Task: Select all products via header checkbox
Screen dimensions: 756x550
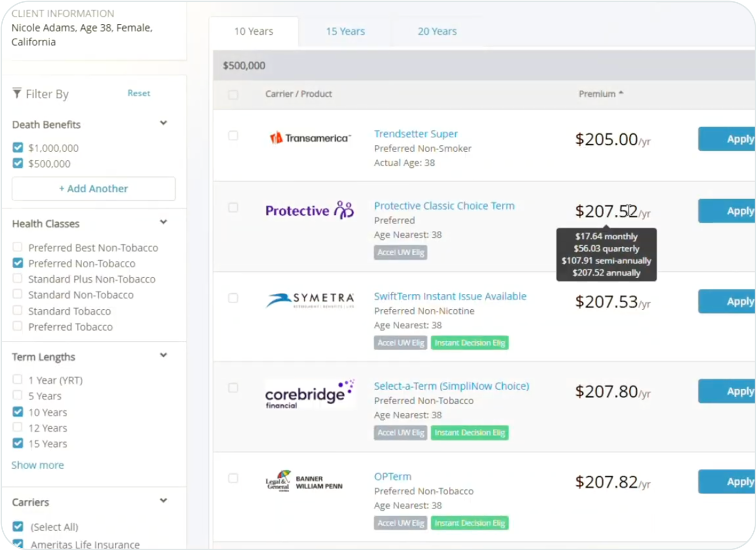Action: (233, 95)
